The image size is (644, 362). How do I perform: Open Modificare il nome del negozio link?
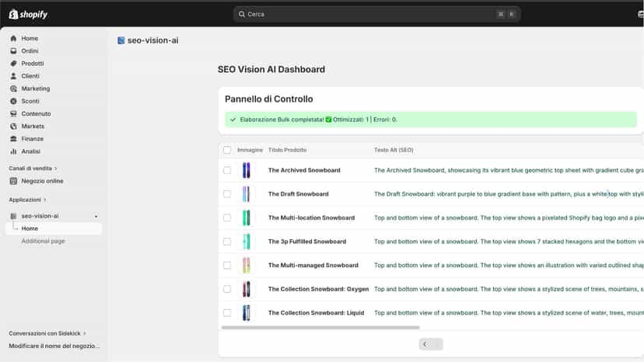pyautogui.click(x=54, y=346)
